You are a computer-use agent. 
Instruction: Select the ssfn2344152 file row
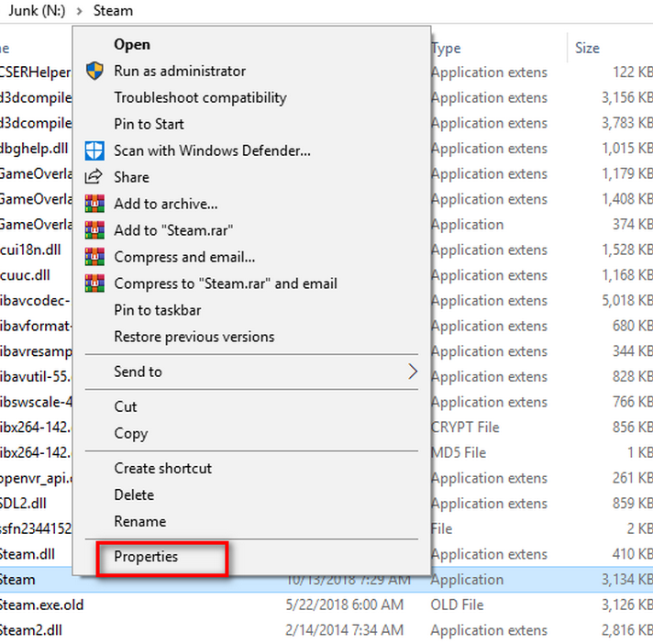tap(36, 529)
